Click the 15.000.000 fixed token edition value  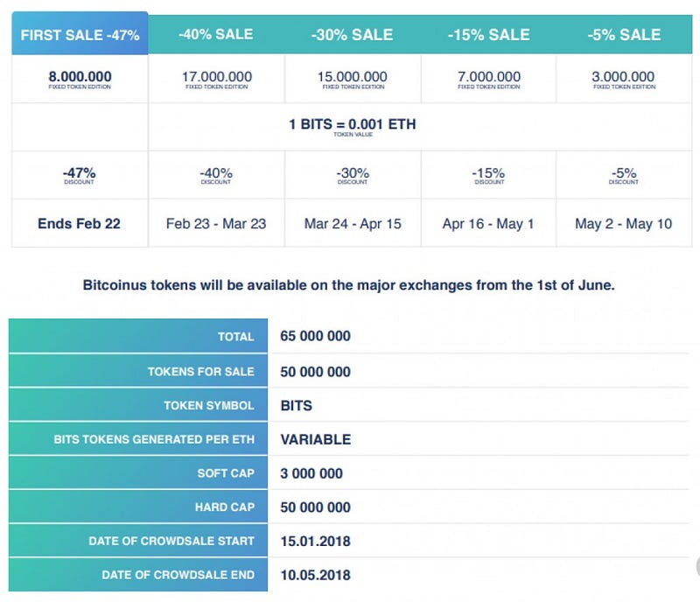[353, 79]
